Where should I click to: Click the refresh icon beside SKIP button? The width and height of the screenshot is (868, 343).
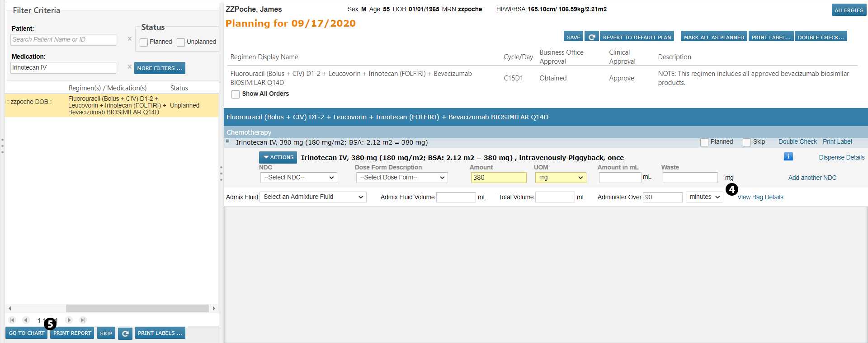125,334
